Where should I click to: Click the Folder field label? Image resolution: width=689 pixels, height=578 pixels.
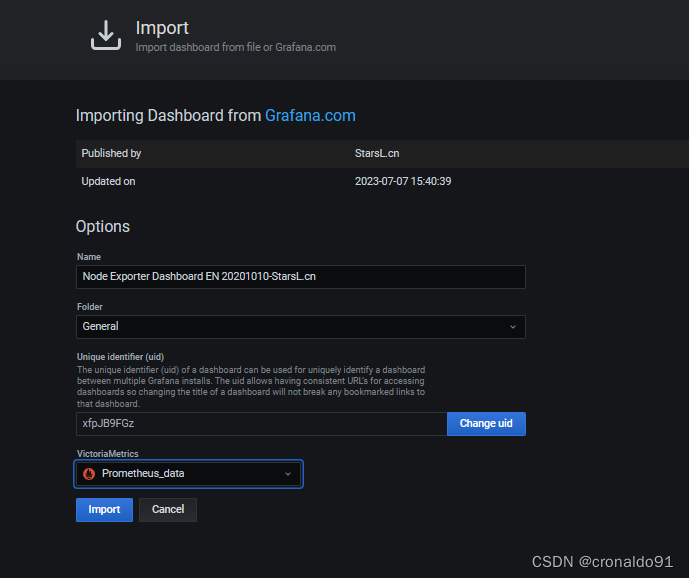coord(90,307)
